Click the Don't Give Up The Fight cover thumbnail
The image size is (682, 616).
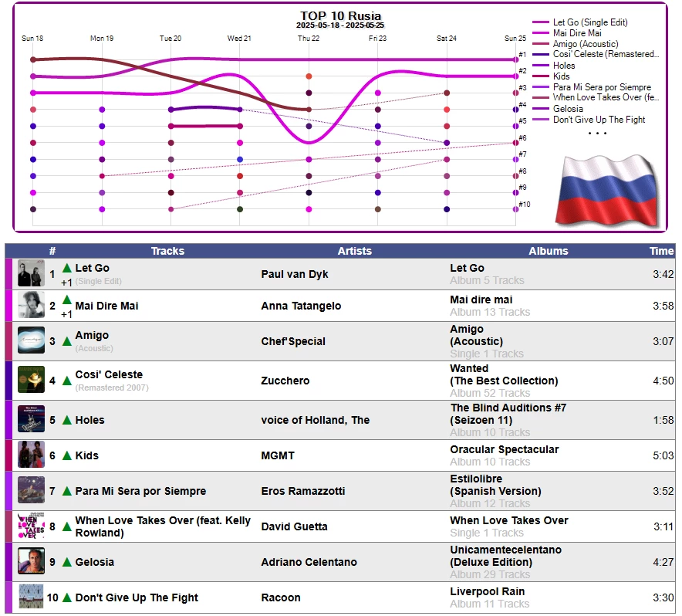(x=31, y=597)
